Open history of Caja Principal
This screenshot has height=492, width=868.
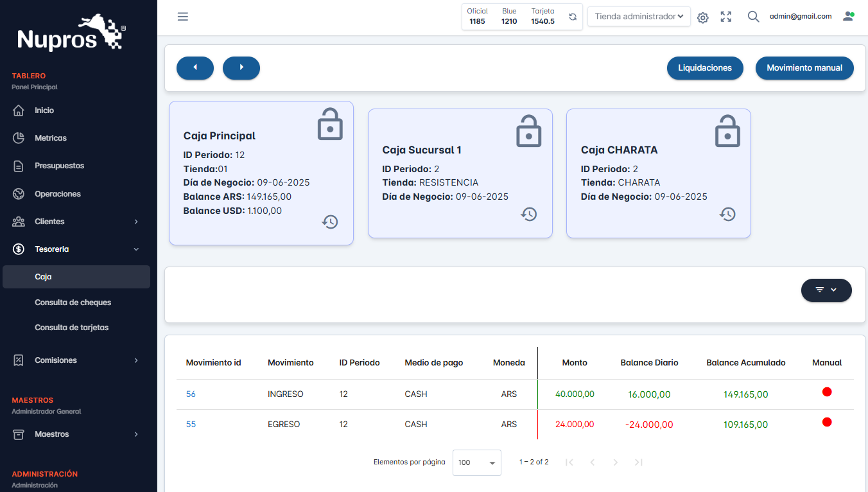(x=330, y=222)
